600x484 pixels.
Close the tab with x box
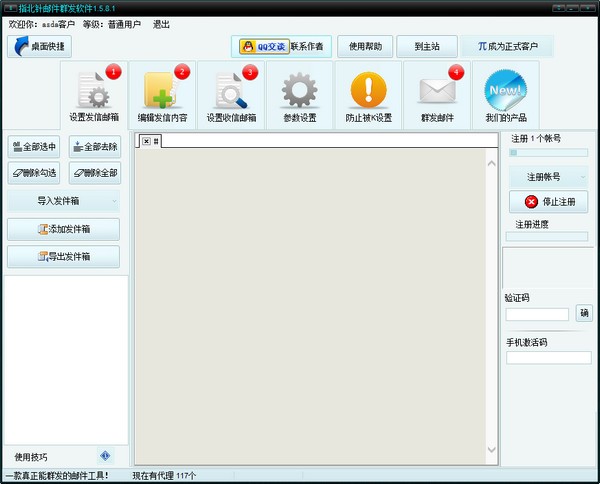click(146, 141)
